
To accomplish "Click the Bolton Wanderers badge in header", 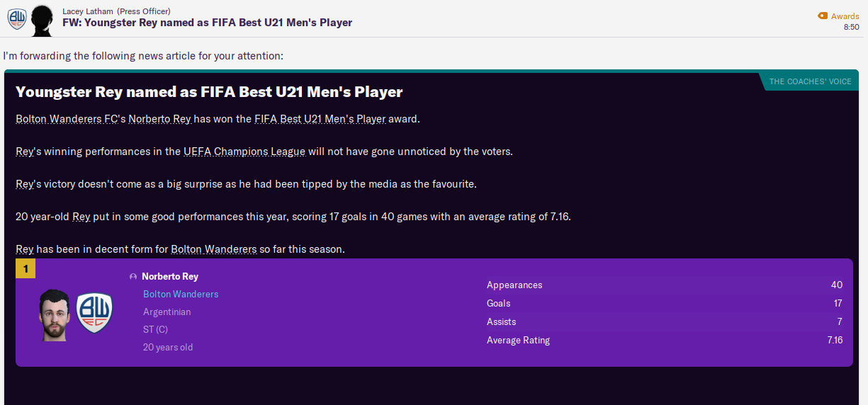I will pyautogui.click(x=16, y=19).
